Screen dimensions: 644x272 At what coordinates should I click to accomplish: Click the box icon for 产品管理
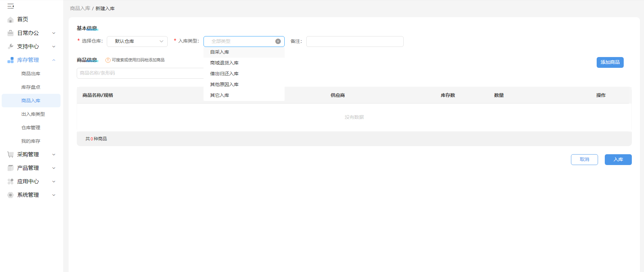point(10,168)
